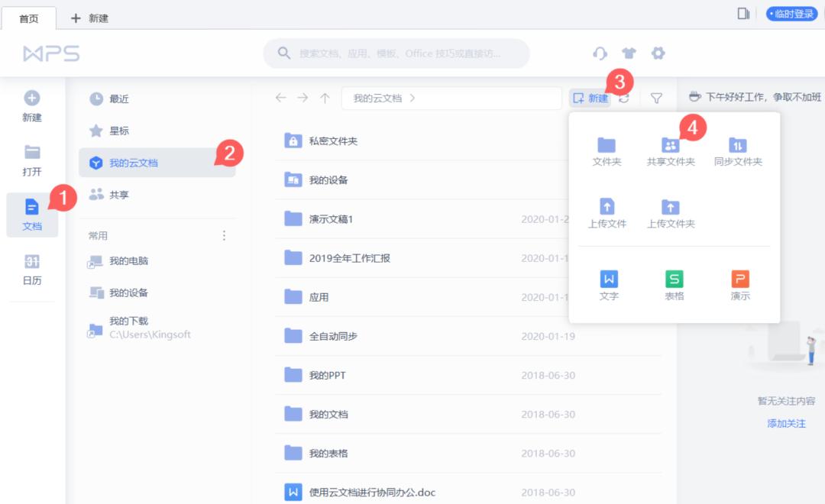Select 演示 to create a new presentation

point(739,284)
